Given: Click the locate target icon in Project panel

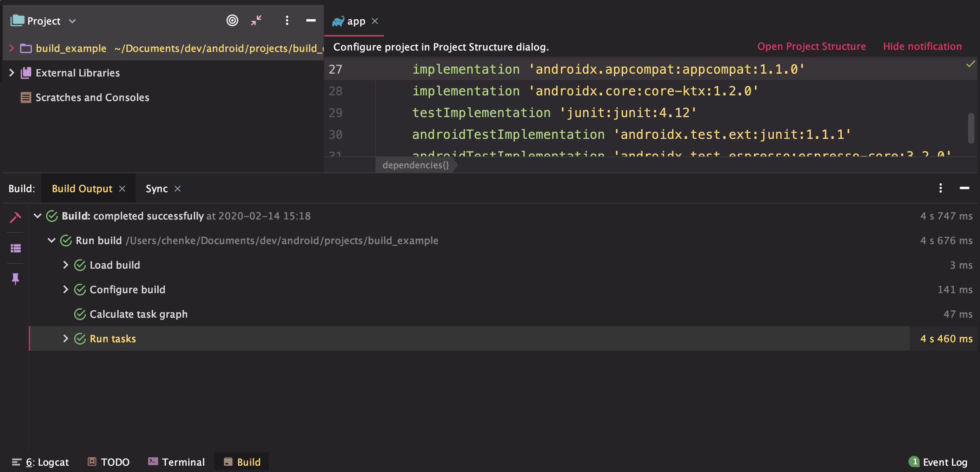Looking at the screenshot, I should pyautogui.click(x=232, y=20).
